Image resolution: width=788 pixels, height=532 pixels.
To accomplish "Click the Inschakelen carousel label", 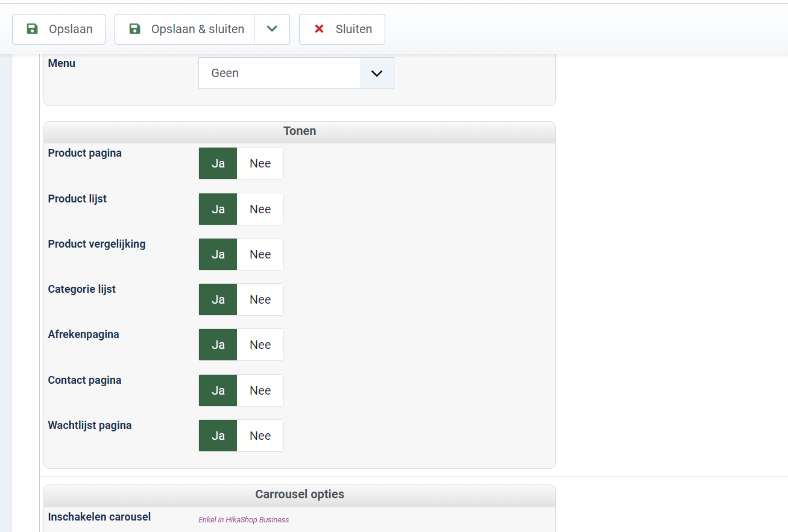I will pos(99,517).
